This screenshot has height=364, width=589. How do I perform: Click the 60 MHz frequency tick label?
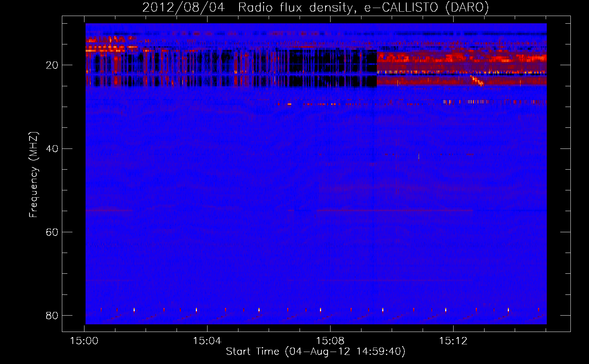52,232
